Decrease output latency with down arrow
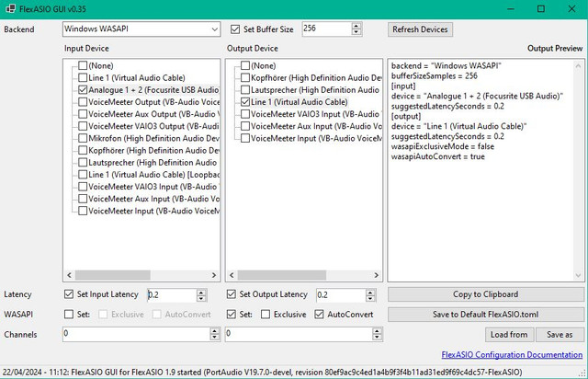588x379 pixels. click(x=370, y=299)
